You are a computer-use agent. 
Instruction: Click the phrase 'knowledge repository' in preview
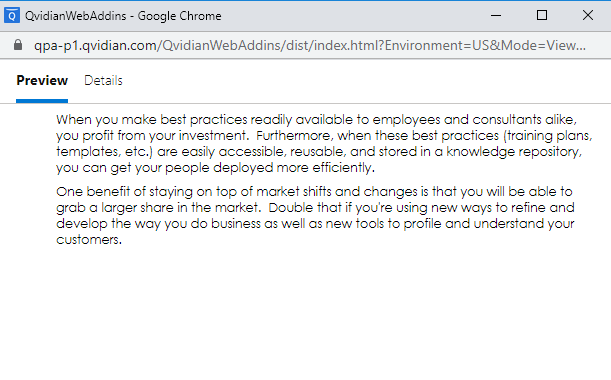coord(514,152)
